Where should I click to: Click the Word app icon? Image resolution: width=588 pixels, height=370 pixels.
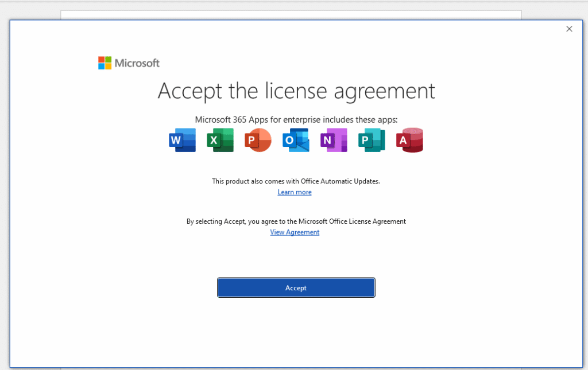182,140
